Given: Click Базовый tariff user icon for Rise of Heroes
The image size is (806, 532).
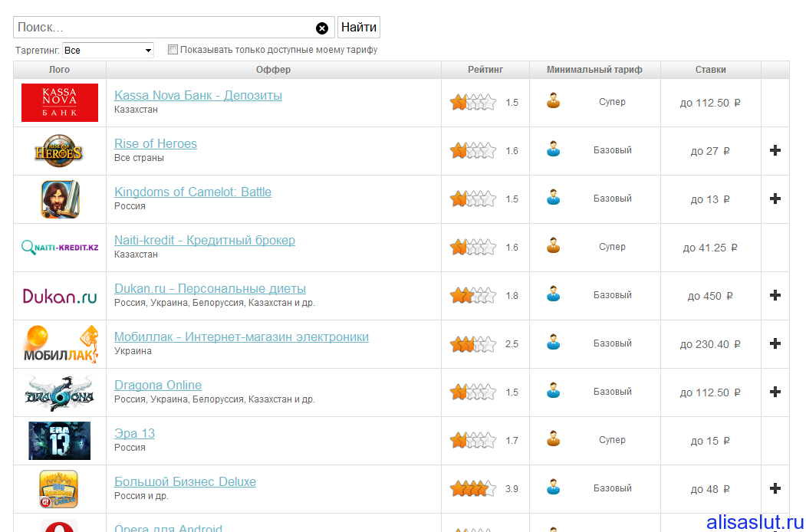Looking at the screenshot, I should [554, 149].
